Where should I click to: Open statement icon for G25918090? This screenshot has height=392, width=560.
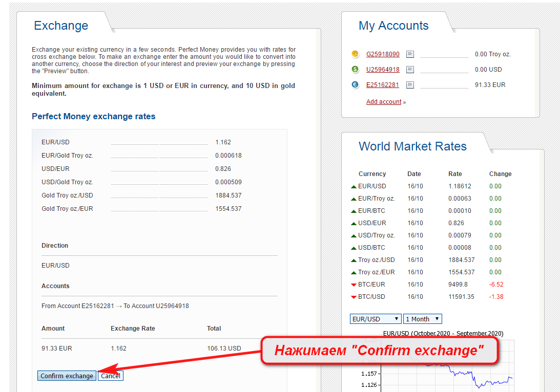[x=410, y=54]
